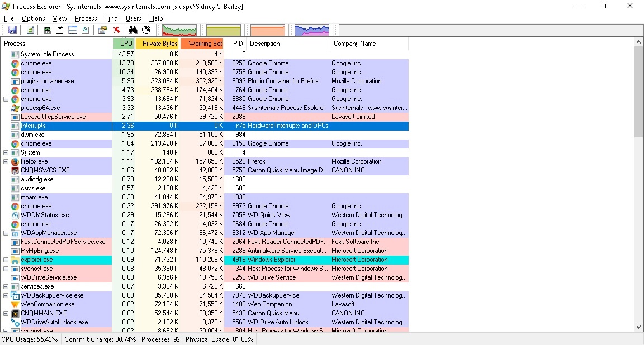Image resolution: width=644 pixels, height=345 pixels.
Task: Sort by the Company Name column header
Action: (369, 44)
